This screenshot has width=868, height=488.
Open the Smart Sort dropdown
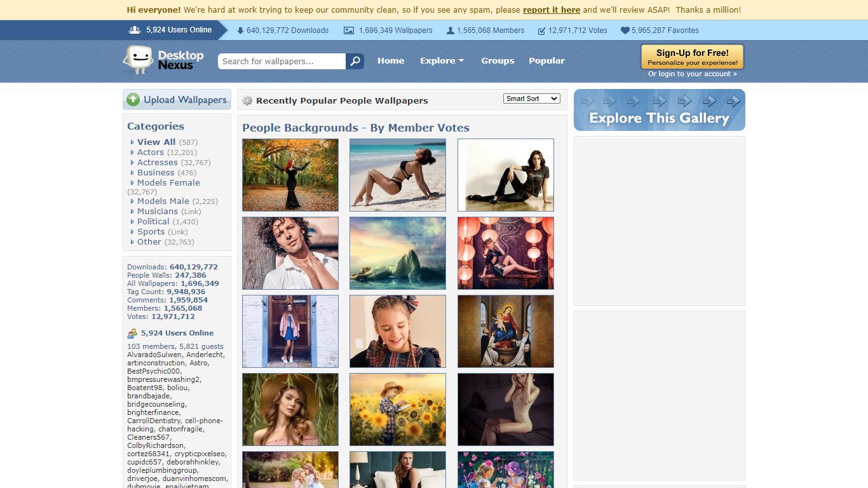(x=532, y=98)
